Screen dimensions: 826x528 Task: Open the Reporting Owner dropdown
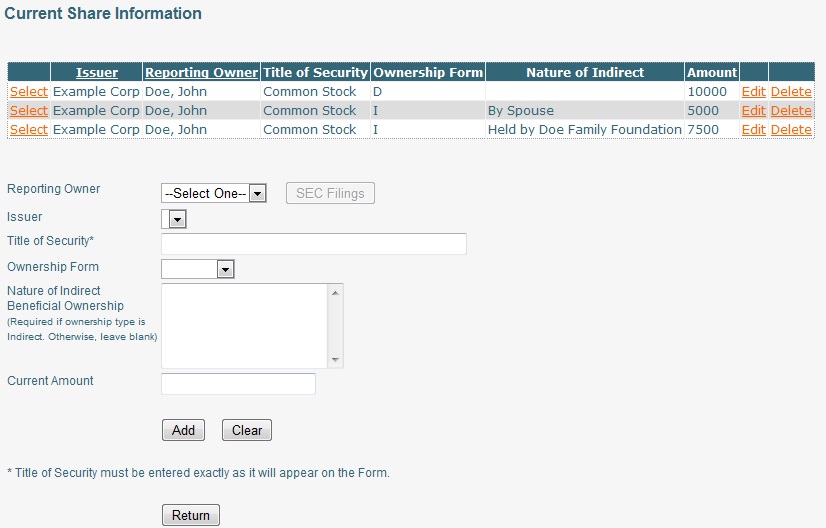coord(214,193)
